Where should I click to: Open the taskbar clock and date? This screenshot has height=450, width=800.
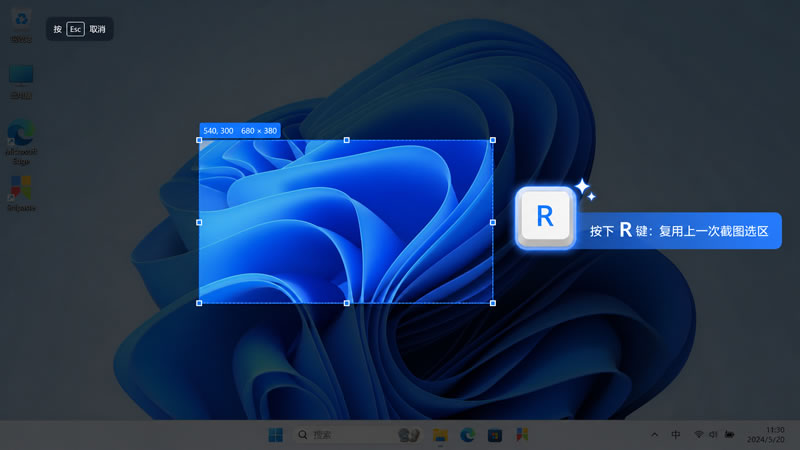(767, 435)
